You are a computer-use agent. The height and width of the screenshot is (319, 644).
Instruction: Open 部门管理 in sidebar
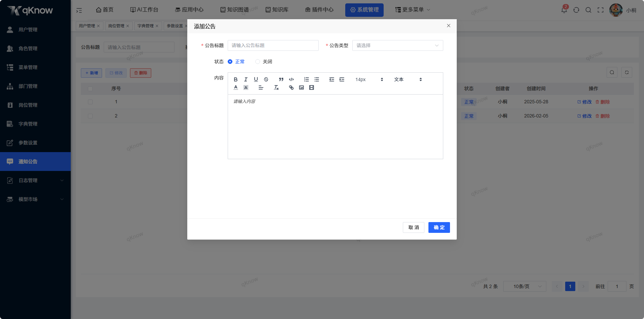(x=35, y=86)
